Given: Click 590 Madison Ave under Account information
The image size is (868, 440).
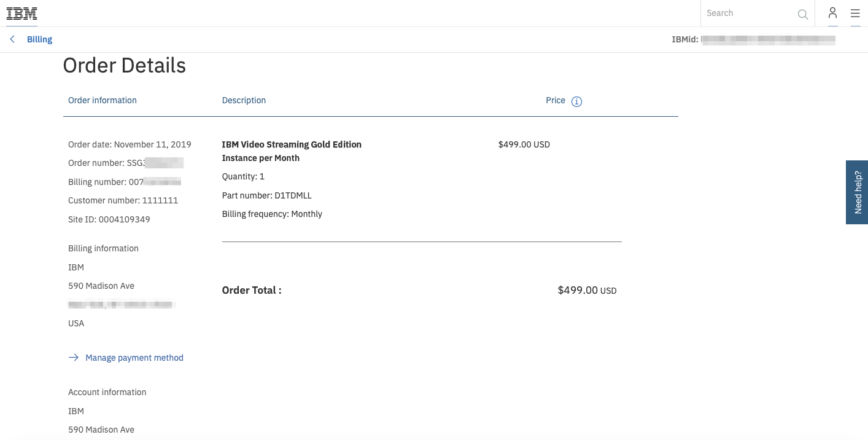Looking at the screenshot, I should point(101,430).
